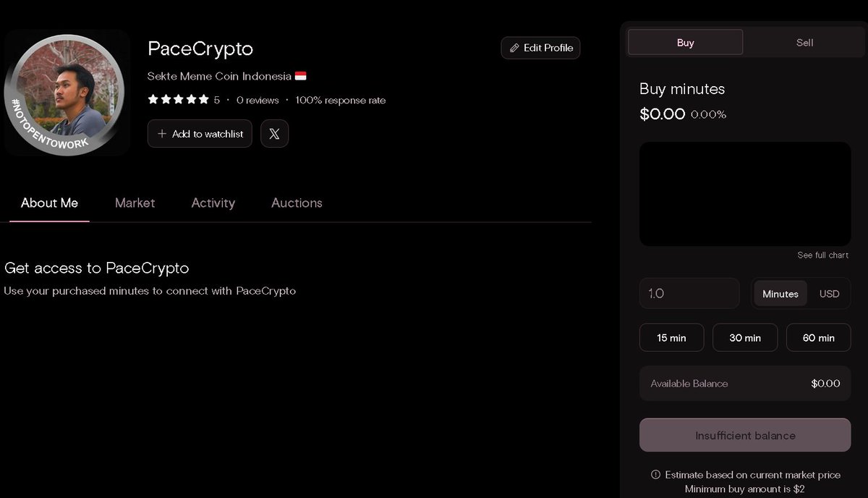Click the Edit Profile button
The height and width of the screenshot is (498, 868).
tap(540, 48)
